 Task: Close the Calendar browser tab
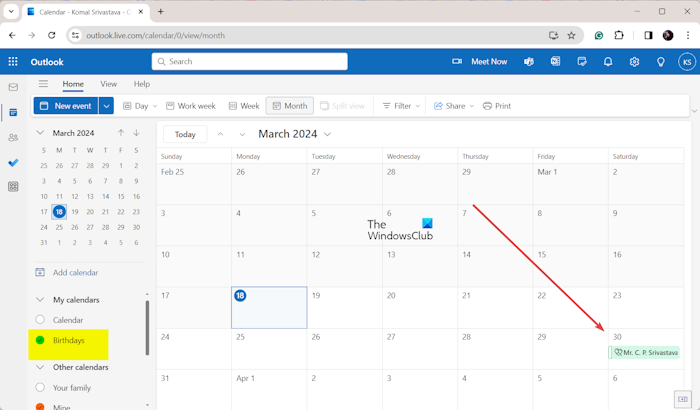141,12
